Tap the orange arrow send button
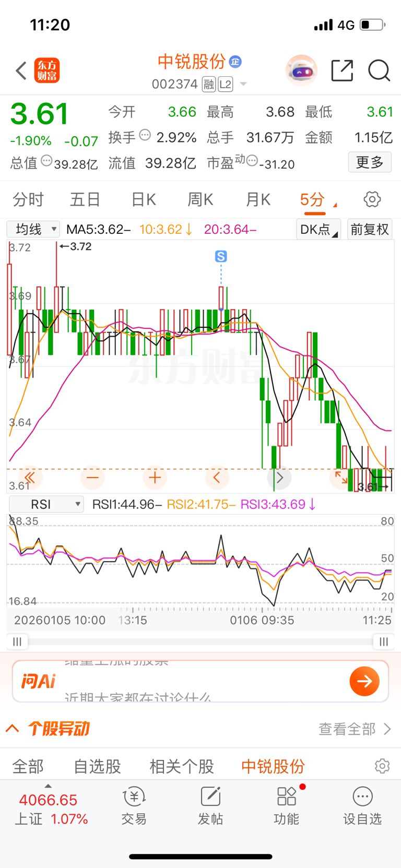The width and height of the screenshot is (401, 868). coord(364,681)
